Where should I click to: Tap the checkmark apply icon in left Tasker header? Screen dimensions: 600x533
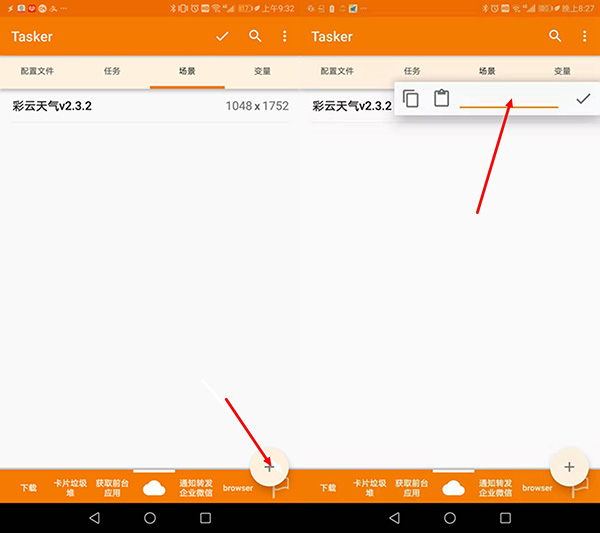pos(222,37)
